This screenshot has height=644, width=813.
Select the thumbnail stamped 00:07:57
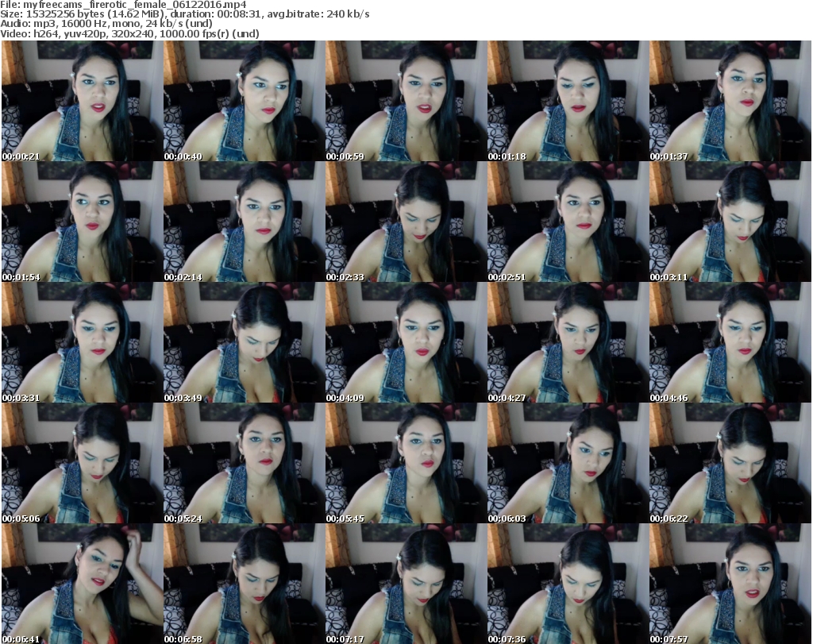730,584
